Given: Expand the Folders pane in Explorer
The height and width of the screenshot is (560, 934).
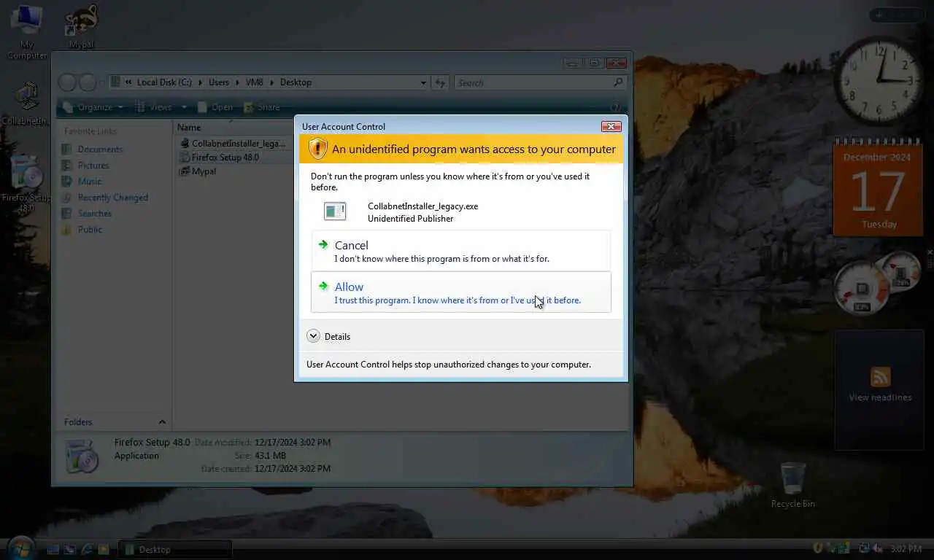Looking at the screenshot, I should [x=115, y=421].
